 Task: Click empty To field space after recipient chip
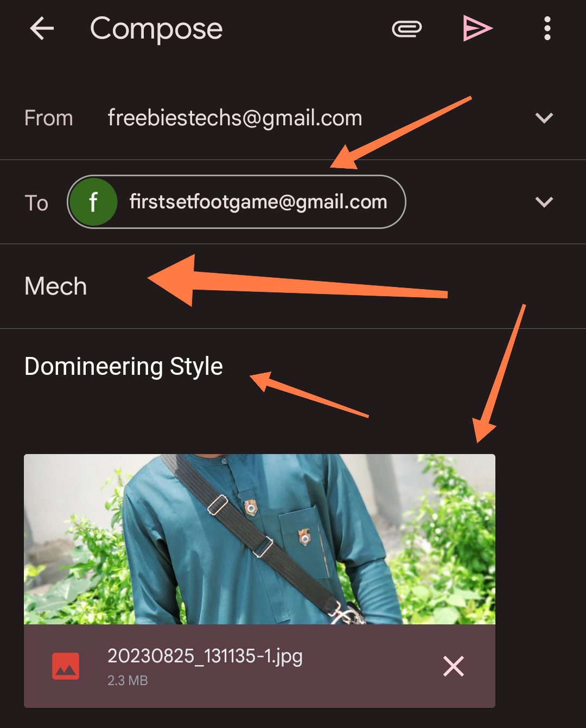467,202
